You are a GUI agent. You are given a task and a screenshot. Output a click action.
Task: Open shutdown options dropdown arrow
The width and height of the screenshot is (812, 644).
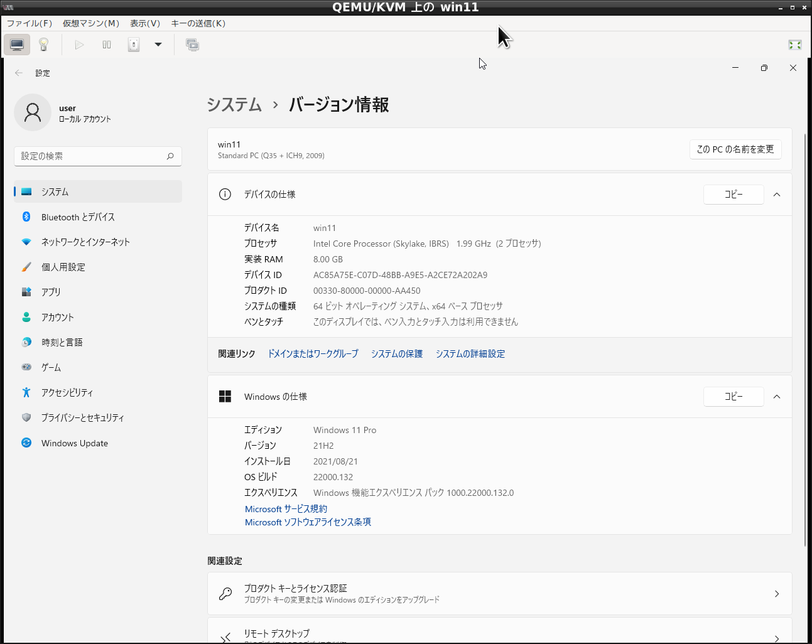(x=158, y=45)
